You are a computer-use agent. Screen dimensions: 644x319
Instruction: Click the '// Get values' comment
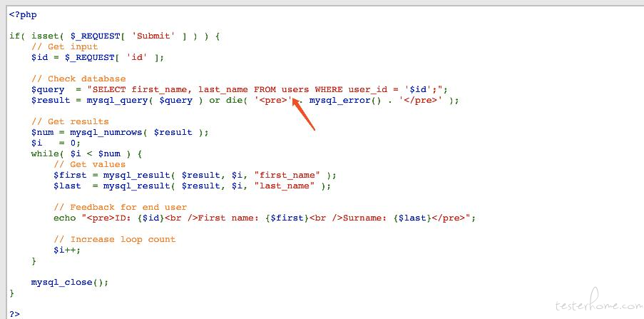[x=90, y=164]
